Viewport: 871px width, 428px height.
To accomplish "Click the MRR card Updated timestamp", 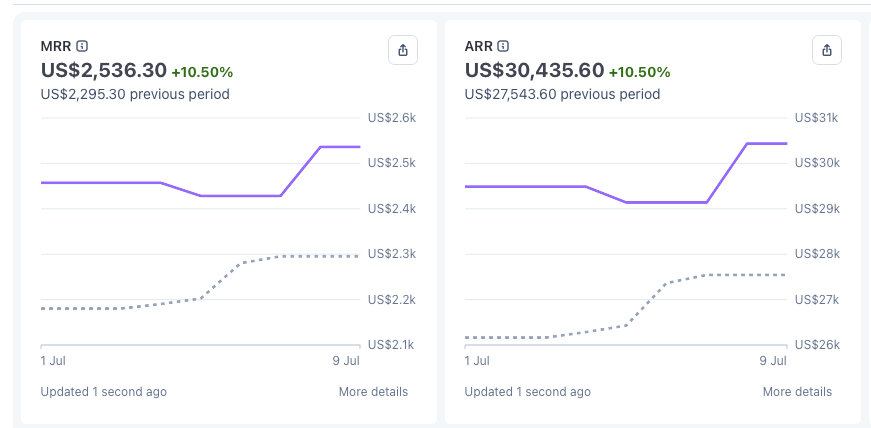I will [103, 392].
